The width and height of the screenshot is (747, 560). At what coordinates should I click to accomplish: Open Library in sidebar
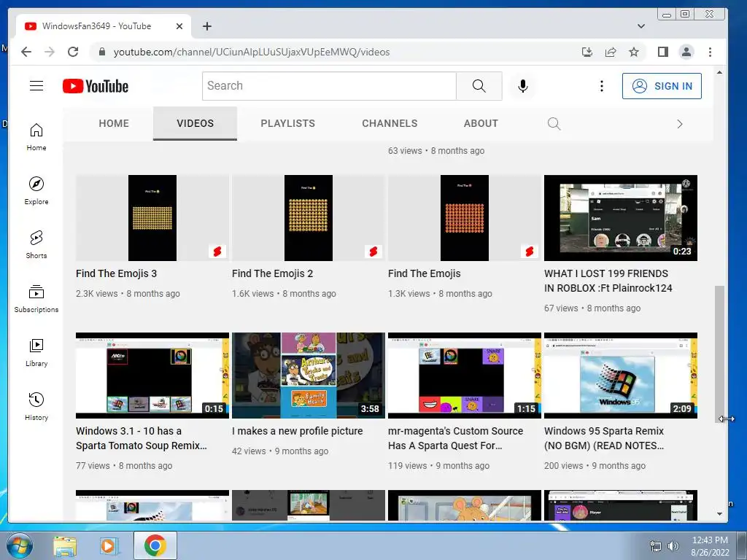[36, 352]
